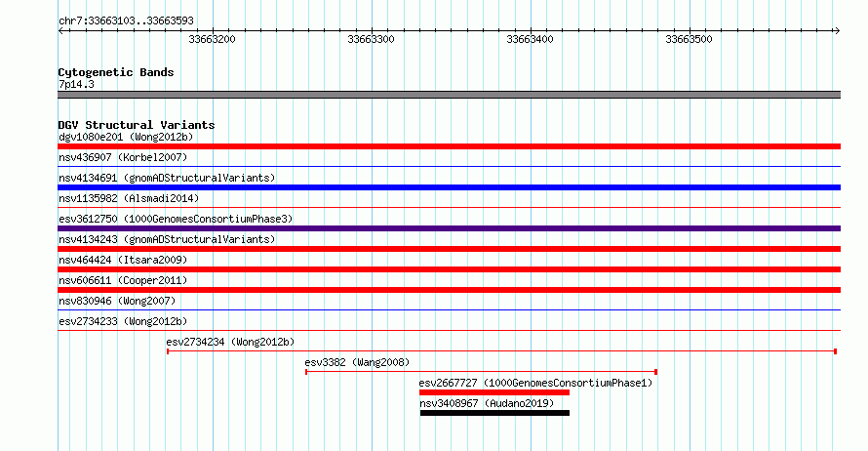Open the nsv830946 (Wong2007) label

coord(117,301)
